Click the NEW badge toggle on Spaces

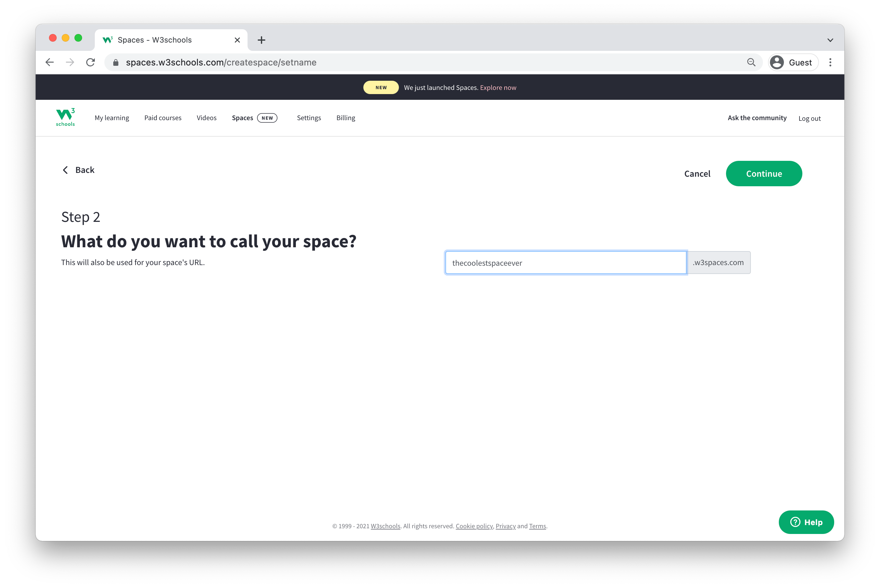267,118
